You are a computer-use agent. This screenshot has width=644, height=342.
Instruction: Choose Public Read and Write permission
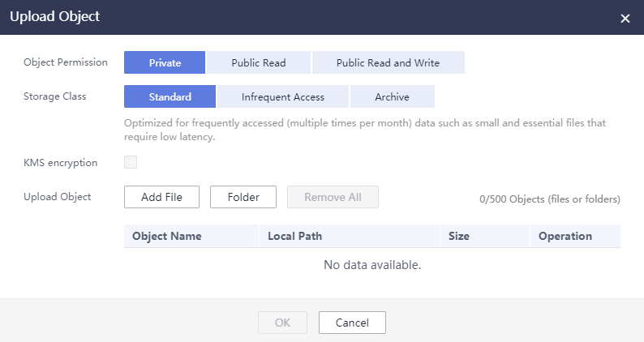389,62
